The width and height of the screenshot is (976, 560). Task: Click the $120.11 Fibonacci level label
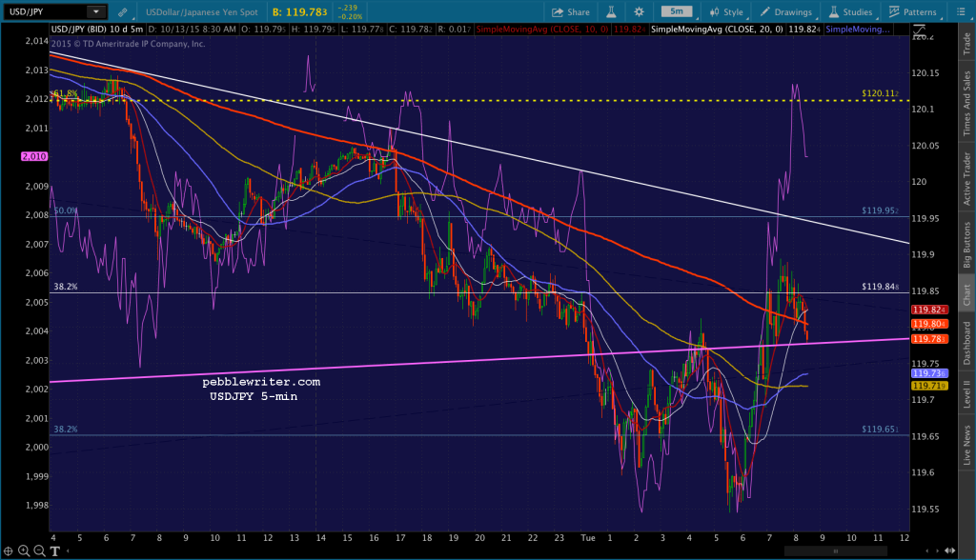coord(880,93)
